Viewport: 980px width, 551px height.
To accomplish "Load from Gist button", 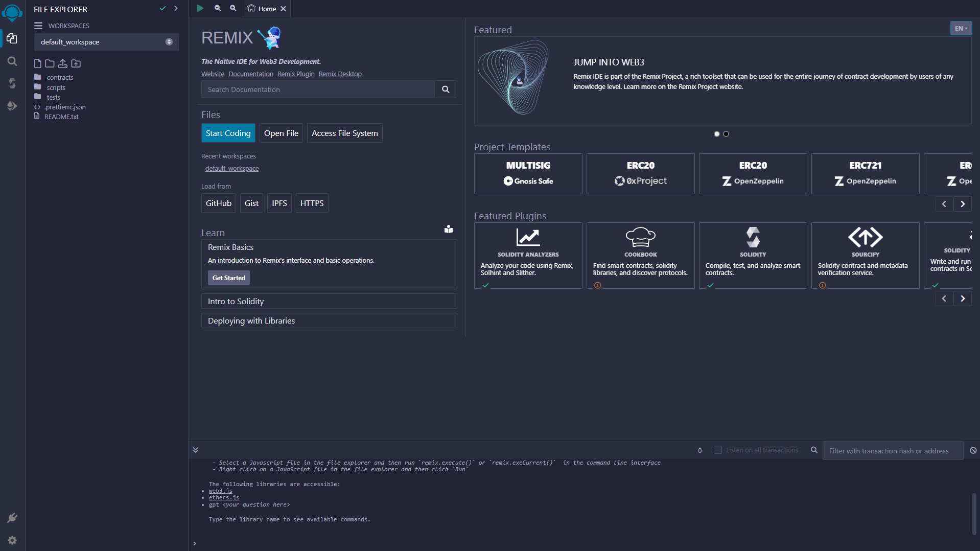I will coord(251,203).
